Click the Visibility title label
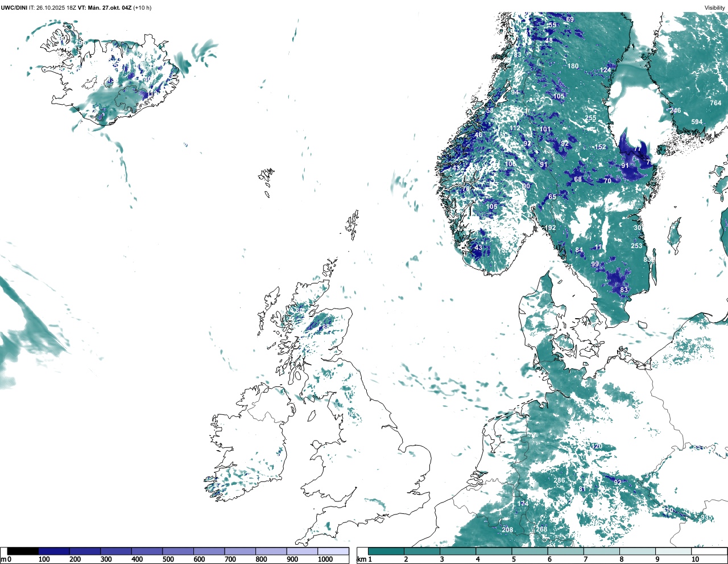The width and height of the screenshot is (728, 564). click(x=715, y=8)
